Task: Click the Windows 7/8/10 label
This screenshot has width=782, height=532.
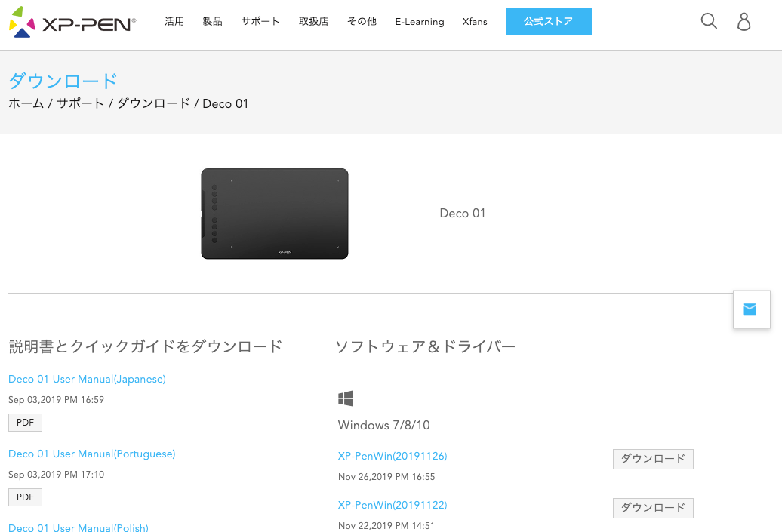Action: pos(384,426)
